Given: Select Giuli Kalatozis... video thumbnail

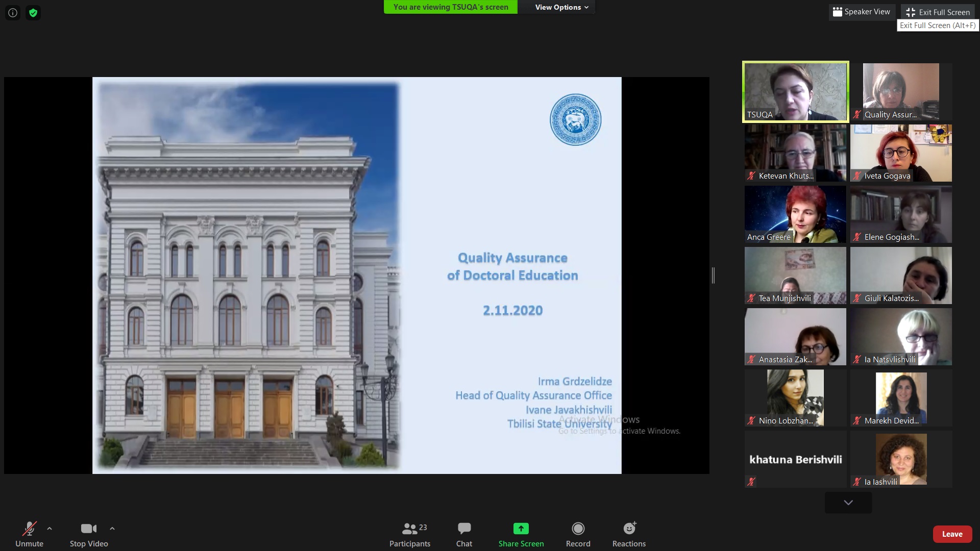Looking at the screenshot, I should click(x=901, y=275).
